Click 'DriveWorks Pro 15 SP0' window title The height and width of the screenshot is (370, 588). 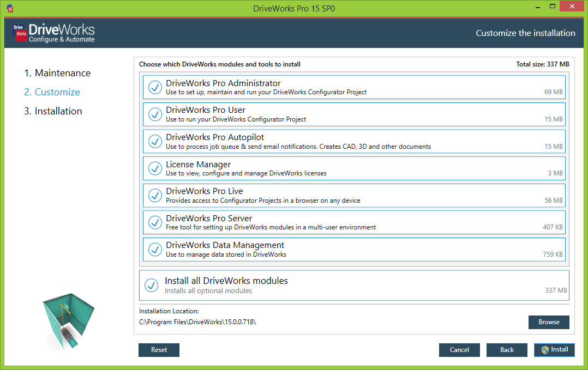(294, 9)
